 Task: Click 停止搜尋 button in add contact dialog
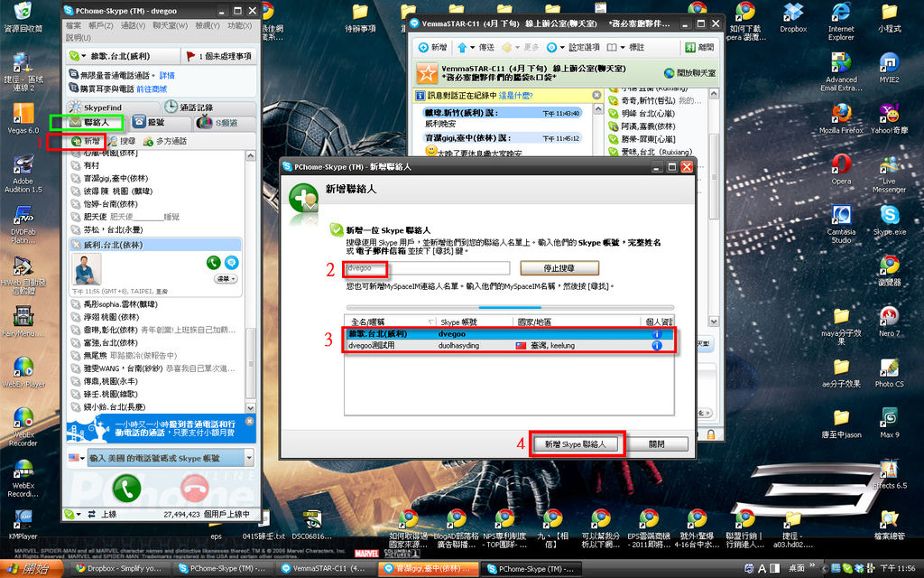coord(559,268)
